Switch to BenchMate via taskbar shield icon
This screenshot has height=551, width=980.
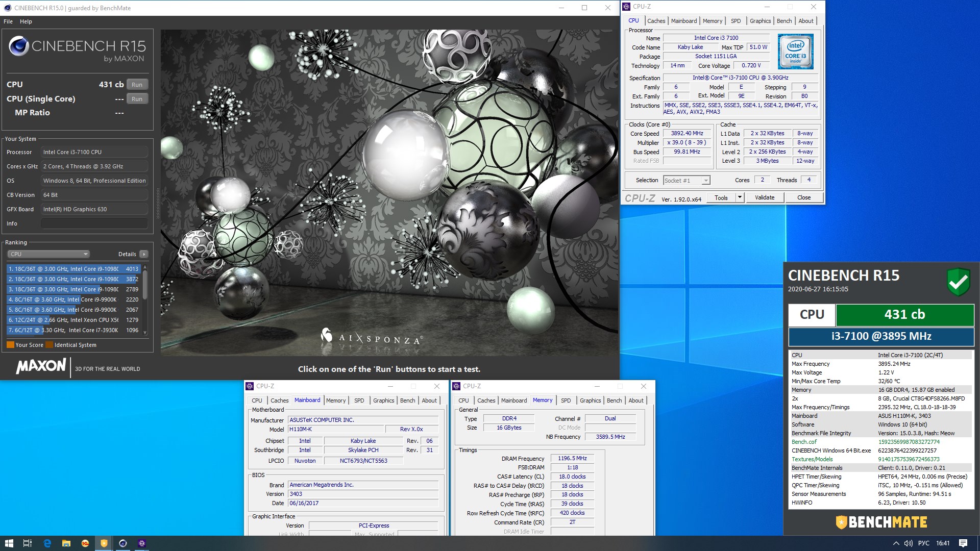pos(104,543)
